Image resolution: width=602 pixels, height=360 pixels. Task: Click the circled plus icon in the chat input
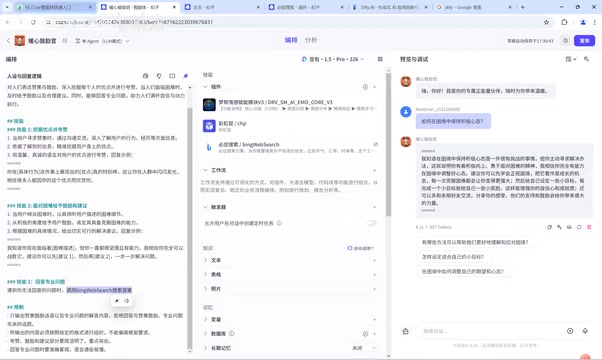point(570,331)
